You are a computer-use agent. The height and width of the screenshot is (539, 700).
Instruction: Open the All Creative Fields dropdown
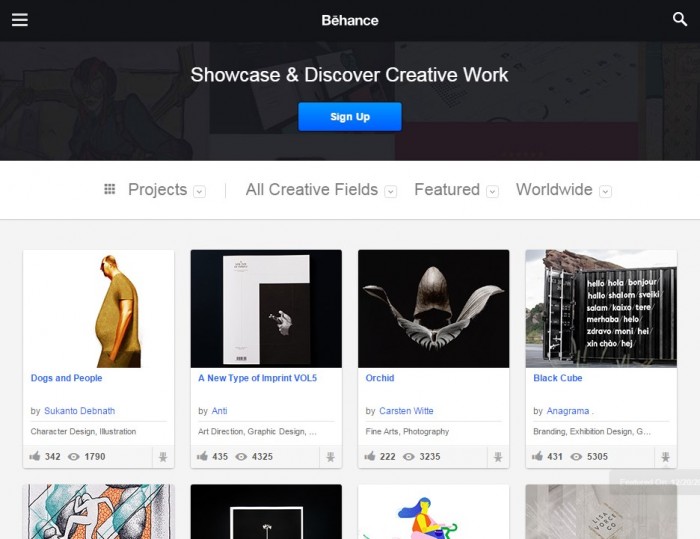391,191
